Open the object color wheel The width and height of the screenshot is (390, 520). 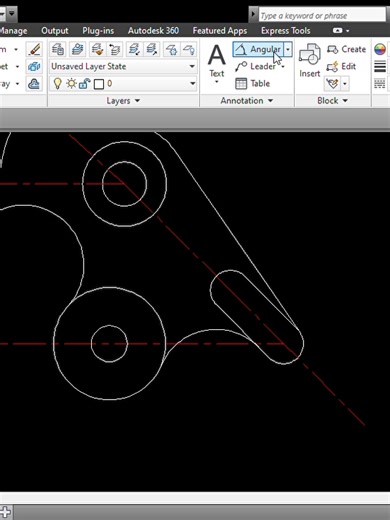click(x=380, y=49)
